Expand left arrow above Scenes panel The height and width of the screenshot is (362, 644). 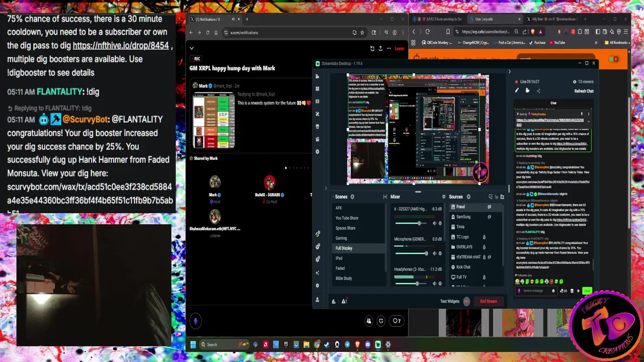[326, 189]
